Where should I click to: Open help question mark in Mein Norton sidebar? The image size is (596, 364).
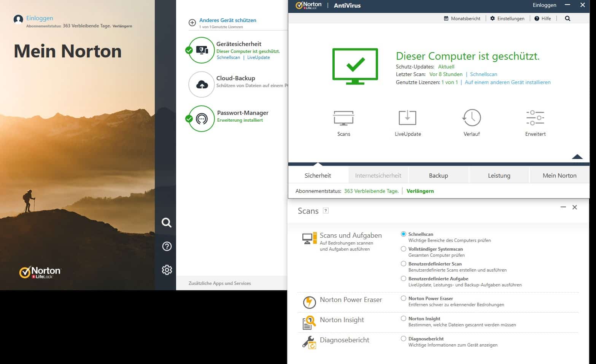click(x=167, y=246)
